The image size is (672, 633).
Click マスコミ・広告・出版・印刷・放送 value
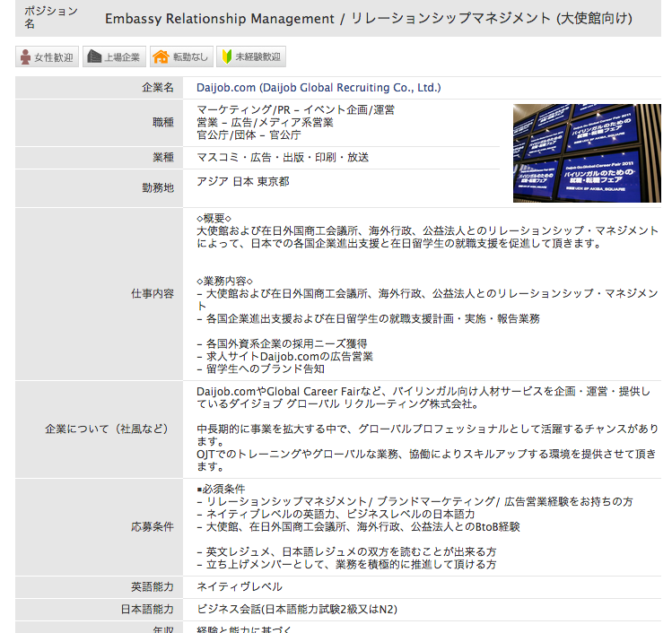point(283,158)
